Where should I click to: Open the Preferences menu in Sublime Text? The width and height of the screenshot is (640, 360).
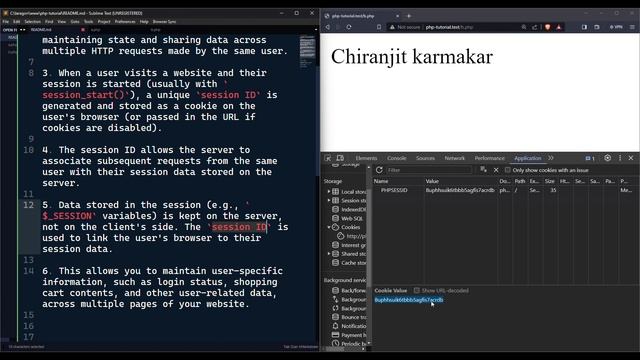tap(125, 22)
